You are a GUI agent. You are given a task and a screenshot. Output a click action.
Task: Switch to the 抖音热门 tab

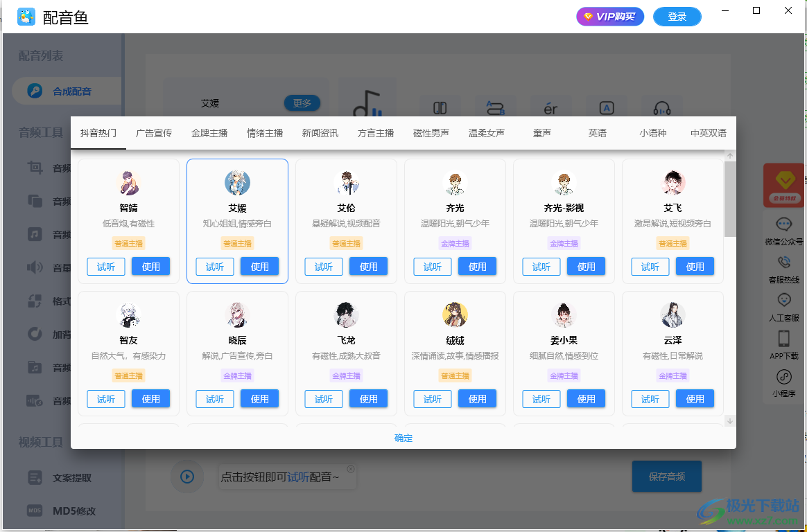(x=98, y=132)
